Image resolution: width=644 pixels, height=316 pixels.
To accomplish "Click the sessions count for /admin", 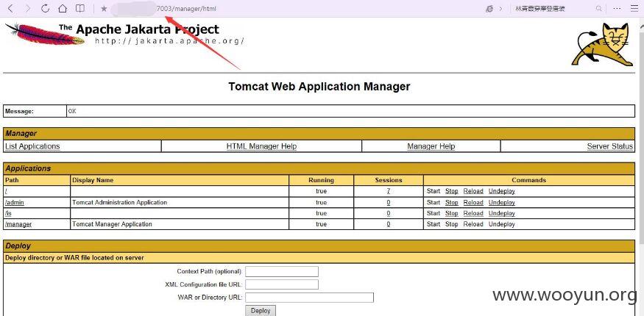I will click(388, 203).
